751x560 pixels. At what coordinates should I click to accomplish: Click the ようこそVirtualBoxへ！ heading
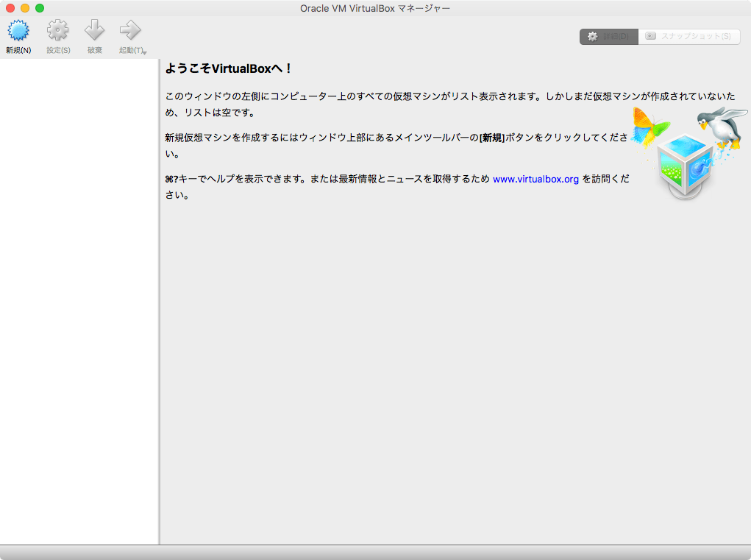(229, 68)
